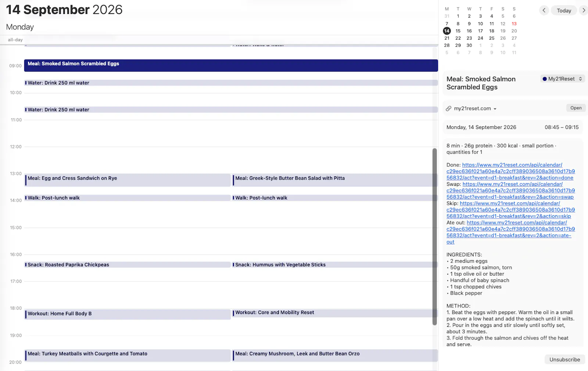
Task: Click the link icon beside my21reset.com
Action: (449, 108)
